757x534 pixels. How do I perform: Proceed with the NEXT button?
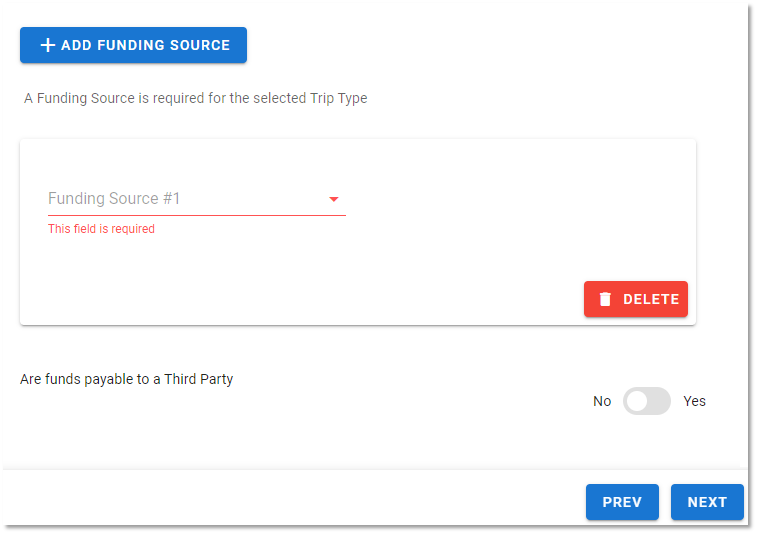click(707, 502)
